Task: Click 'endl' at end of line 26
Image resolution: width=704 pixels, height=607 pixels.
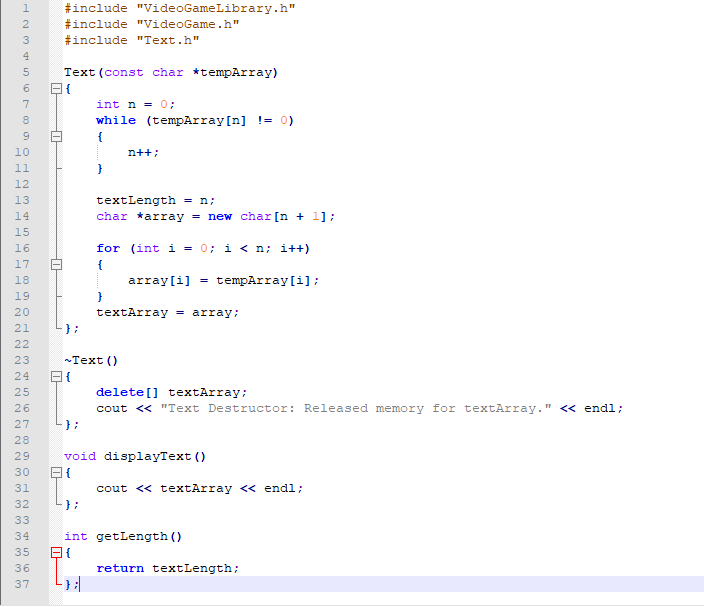Action: [x=600, y=409]
